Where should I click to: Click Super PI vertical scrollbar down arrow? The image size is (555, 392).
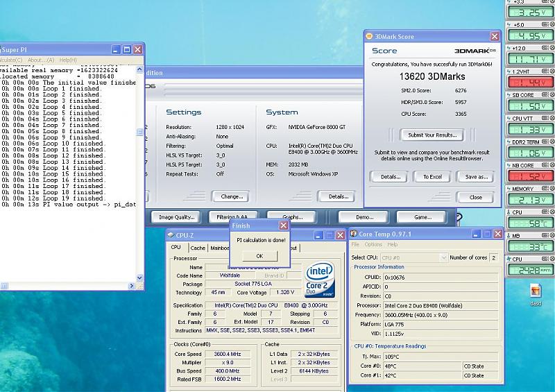coord(139,278)
